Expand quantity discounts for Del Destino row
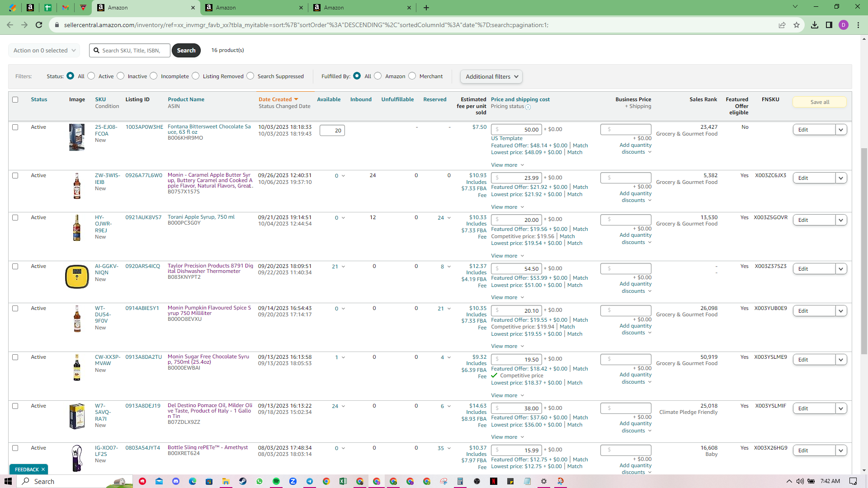868x488 pixels. click(x=636, y=427)
